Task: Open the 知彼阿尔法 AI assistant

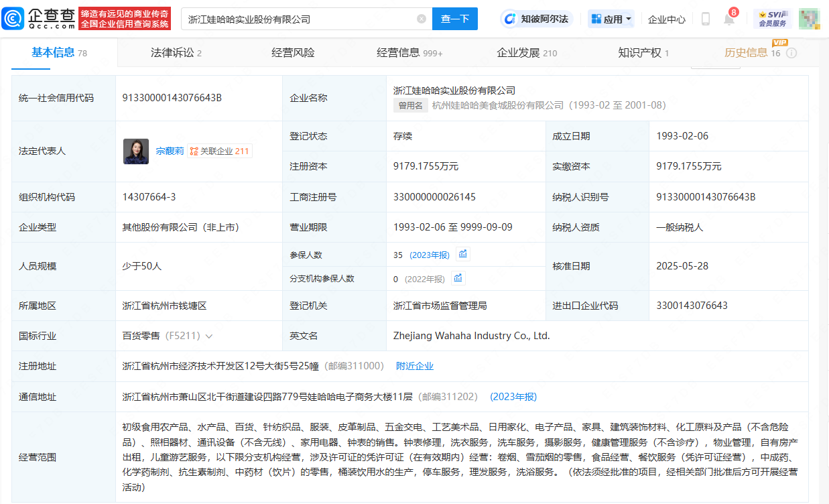Action: coord(537,19)
